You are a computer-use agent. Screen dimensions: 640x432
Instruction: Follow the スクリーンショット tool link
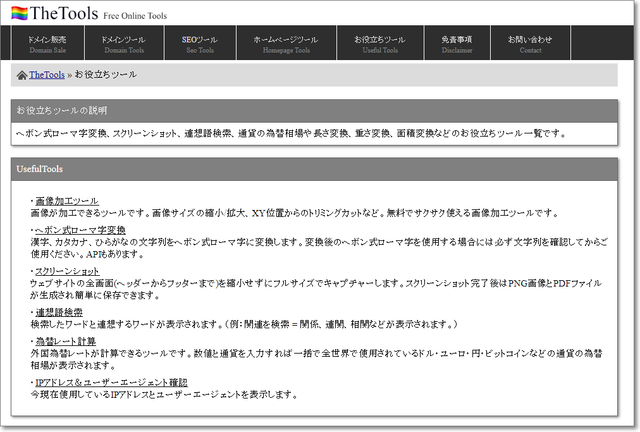click(67, 271)
